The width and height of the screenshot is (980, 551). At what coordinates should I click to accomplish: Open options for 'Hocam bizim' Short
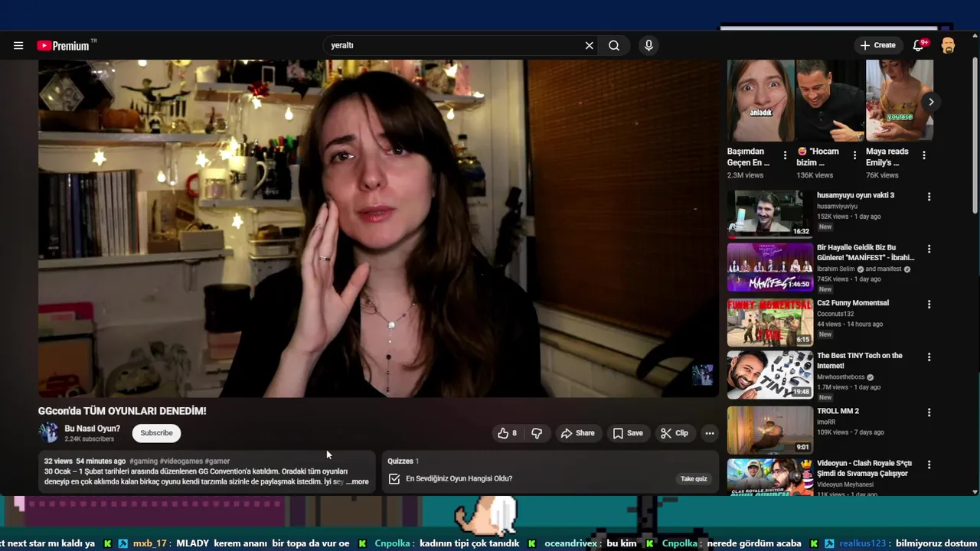[854, 155]
